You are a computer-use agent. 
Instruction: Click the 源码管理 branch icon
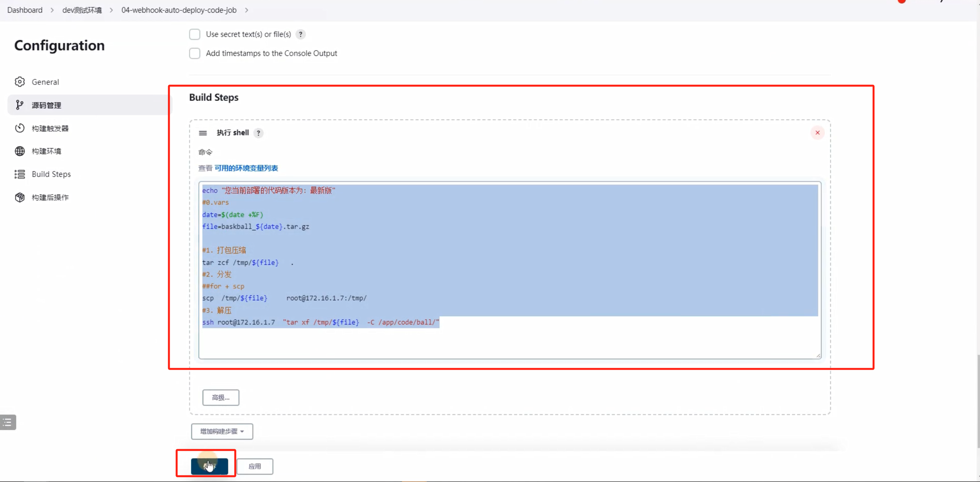(x=20, y=105)
